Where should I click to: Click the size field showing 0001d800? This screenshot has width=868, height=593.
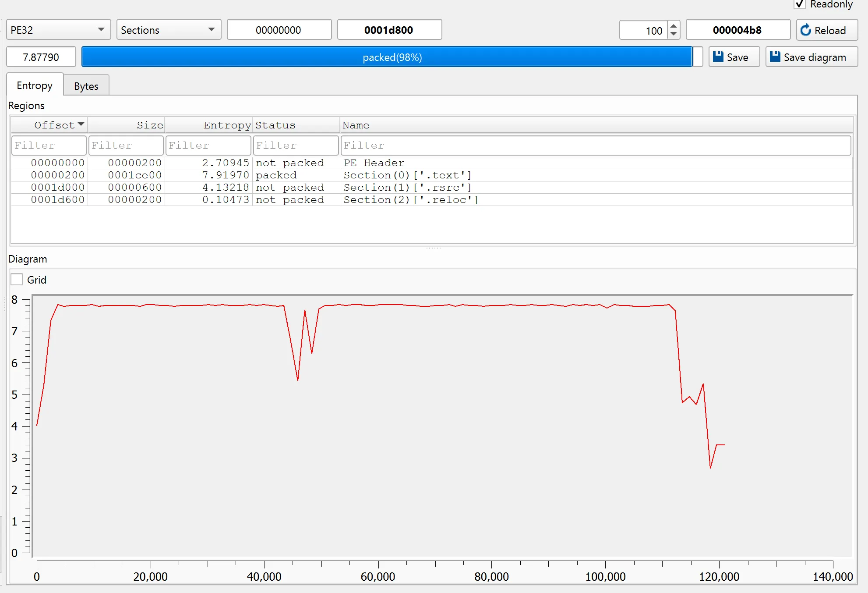389,30
